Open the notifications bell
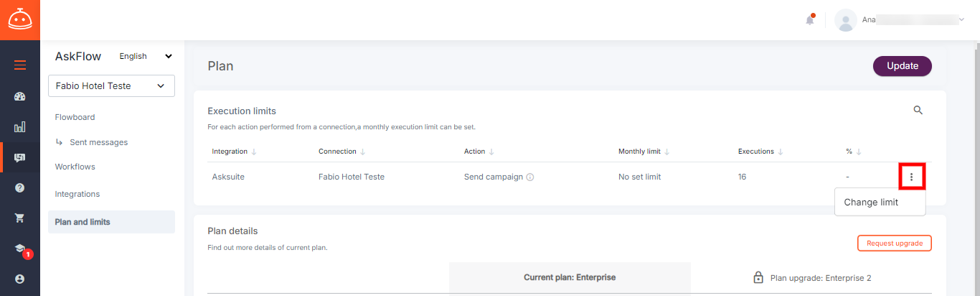Viewport: 980px width, 296px height. coord(810,19)
